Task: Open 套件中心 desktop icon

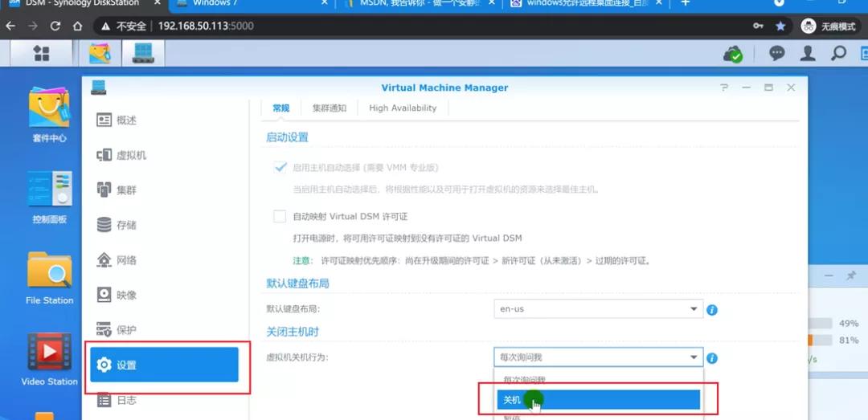Action: [49, 115]
